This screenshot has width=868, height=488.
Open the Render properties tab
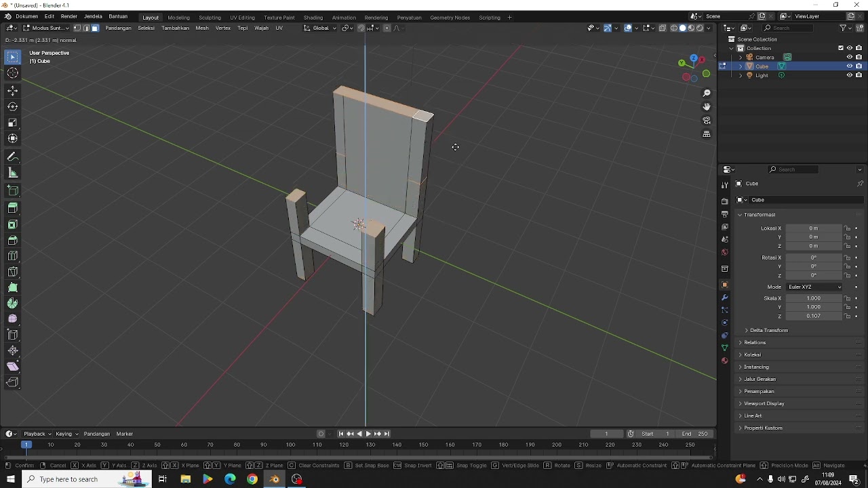[x=725, y=201]
